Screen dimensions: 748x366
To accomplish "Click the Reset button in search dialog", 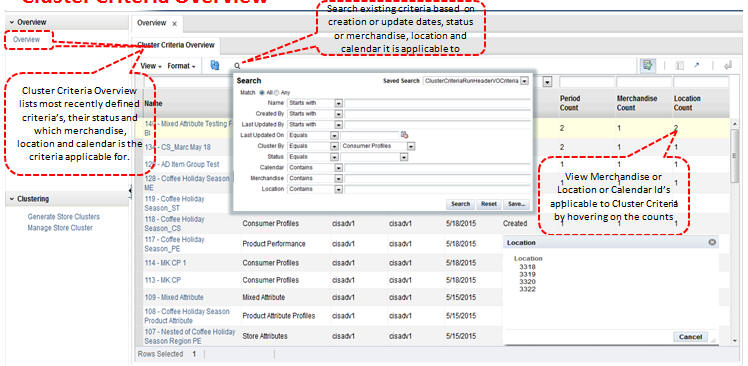I will point(488,204).
